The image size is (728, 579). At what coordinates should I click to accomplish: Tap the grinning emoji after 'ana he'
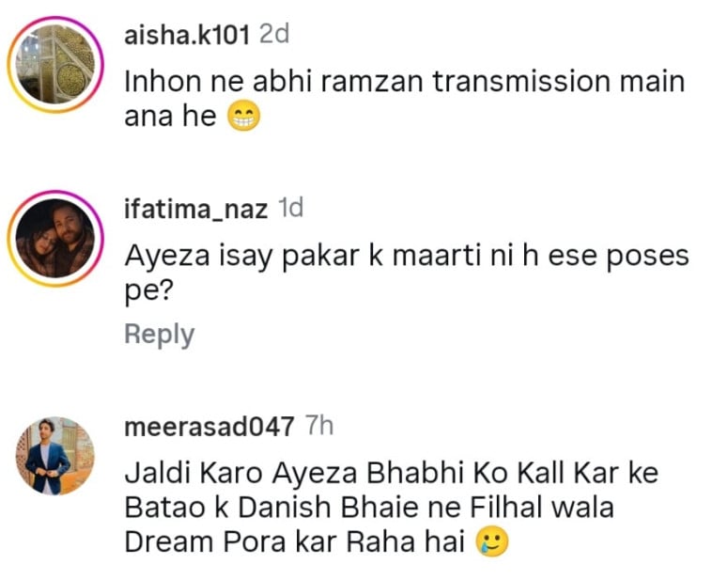(x=243, y=117)
